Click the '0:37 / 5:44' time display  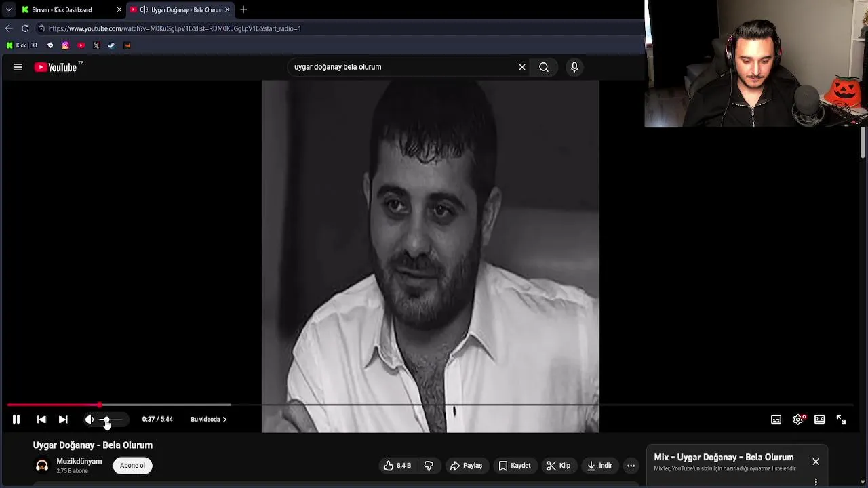pos(157,420)
